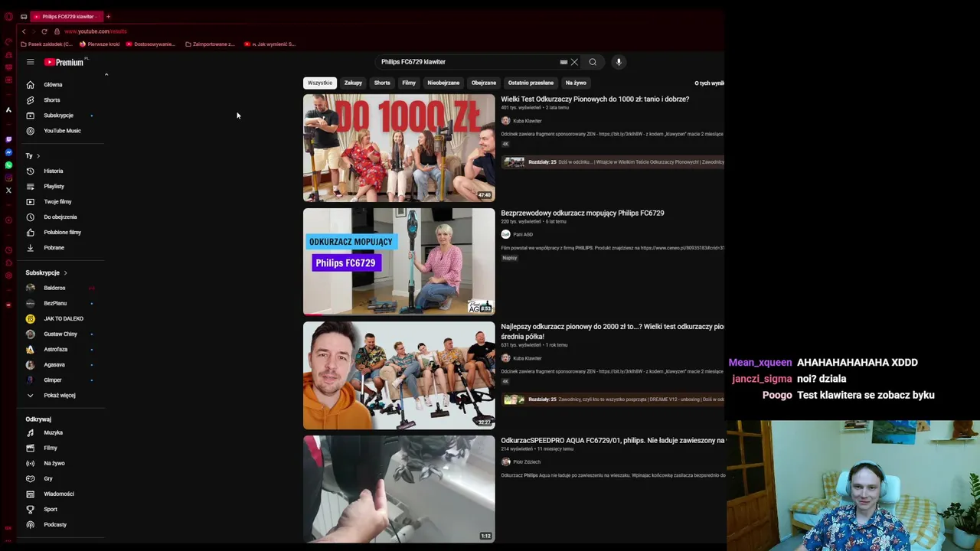The width and height of the screenshot is (980, 551).
Task: Collapse sidebar with the small up arrow
Action: [x=106, y=74]
